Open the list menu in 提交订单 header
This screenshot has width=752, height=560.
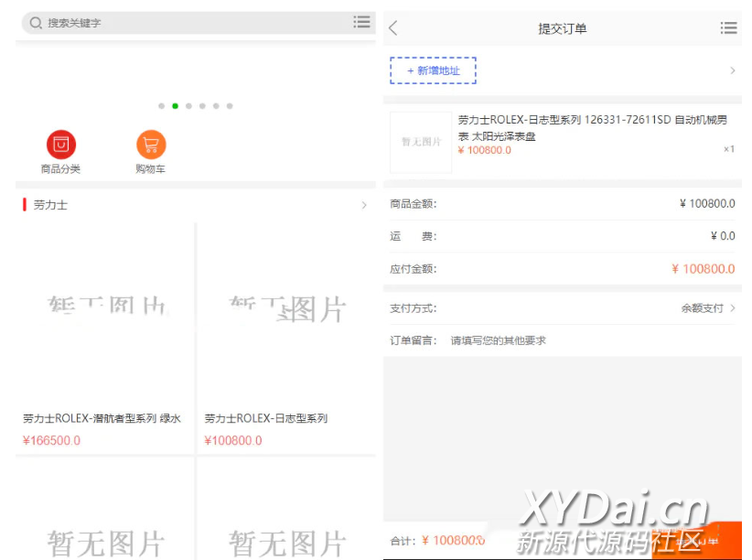pos(728,28)
